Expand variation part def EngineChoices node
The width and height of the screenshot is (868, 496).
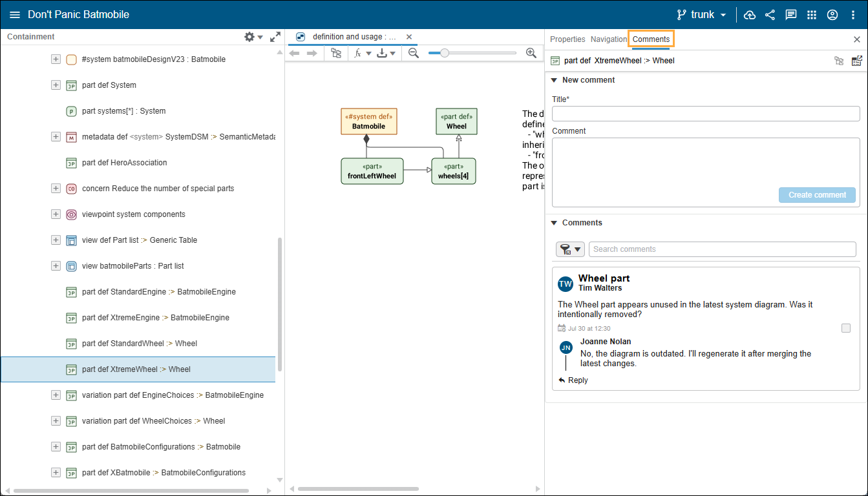(x=56, y=395)
